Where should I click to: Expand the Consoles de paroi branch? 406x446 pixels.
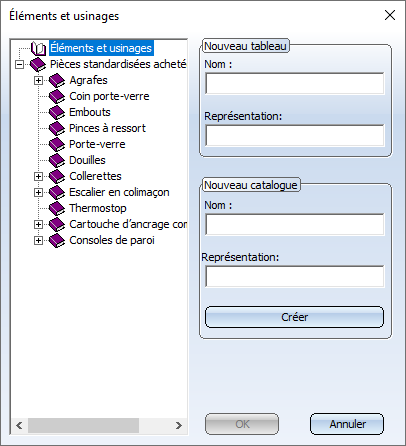38,240
